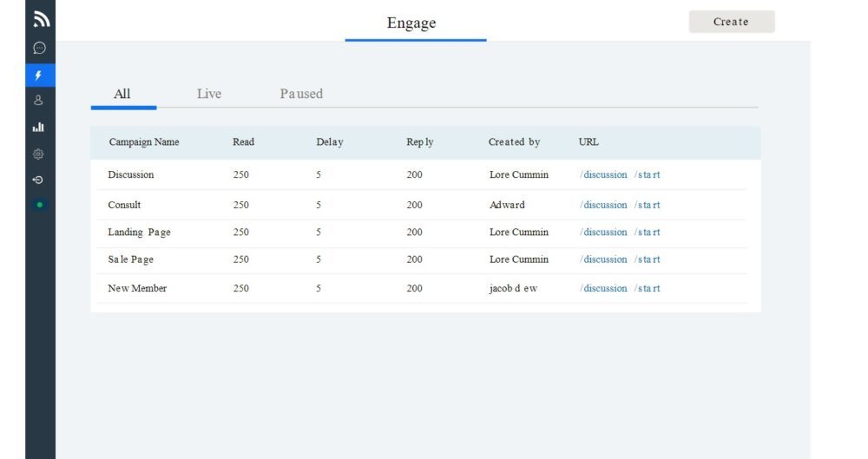Switch to the Live tab

click(x=208, y=94)
